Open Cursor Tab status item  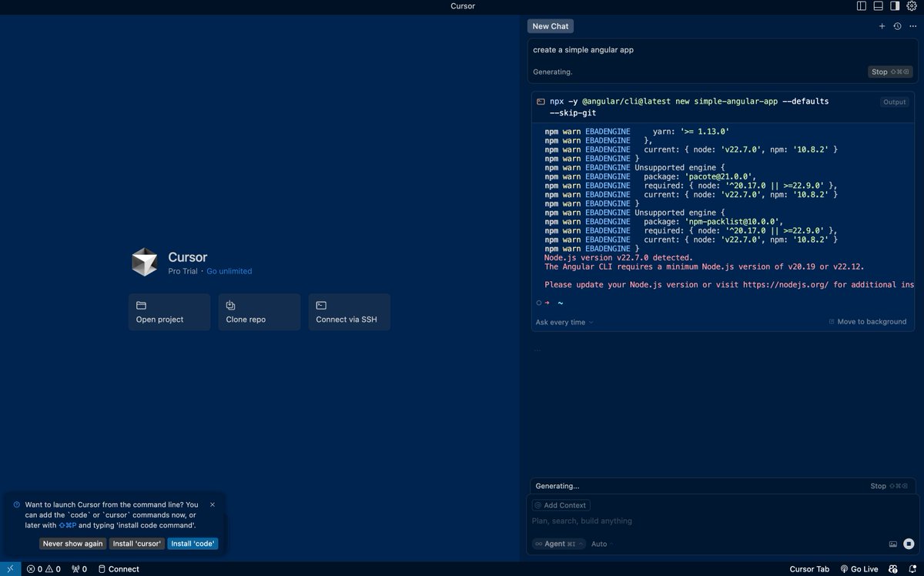point(809,569)
